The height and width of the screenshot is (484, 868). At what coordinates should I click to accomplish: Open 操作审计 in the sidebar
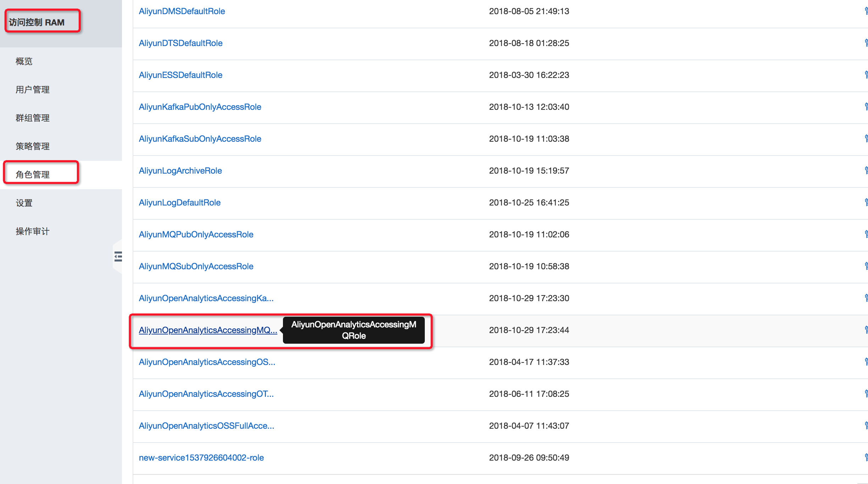(33, 231)
